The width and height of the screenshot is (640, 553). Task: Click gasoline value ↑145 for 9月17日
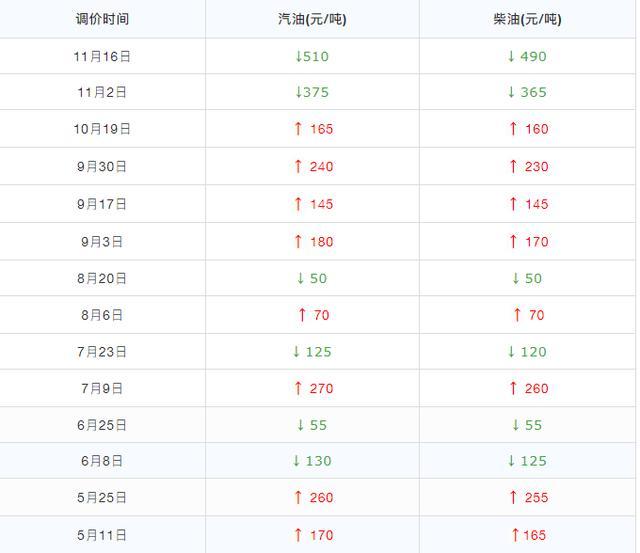[x=313, y=204]
